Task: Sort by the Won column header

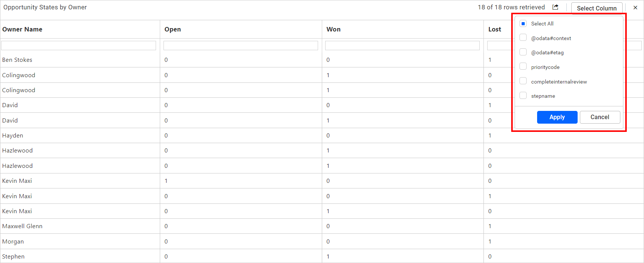Action: (333, 29)
